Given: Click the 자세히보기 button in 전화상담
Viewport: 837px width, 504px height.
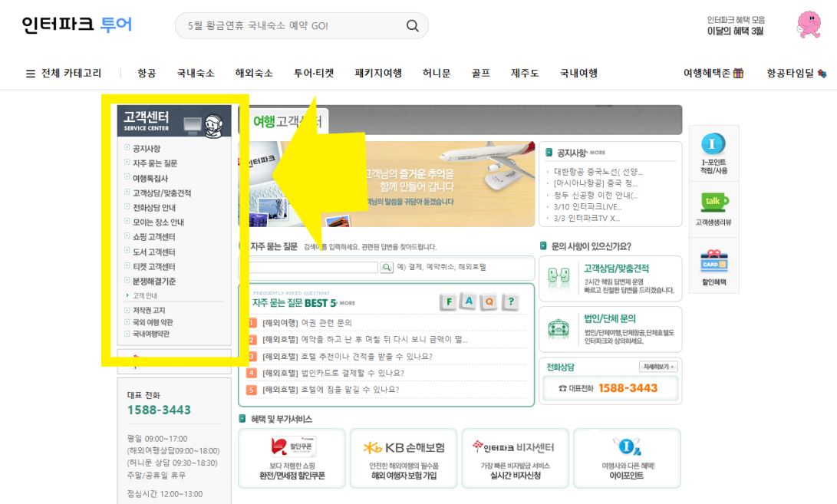Looking at the screenshot, I should pyautogui.click(x=658, y=367).
